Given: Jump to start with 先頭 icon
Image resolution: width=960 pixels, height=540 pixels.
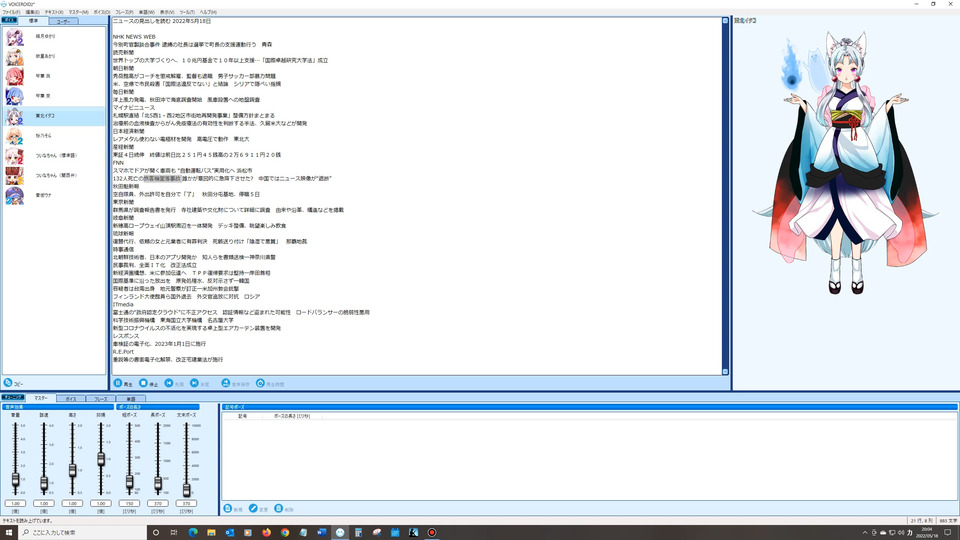Looking at the screenshot, I should tap(169, 383).
